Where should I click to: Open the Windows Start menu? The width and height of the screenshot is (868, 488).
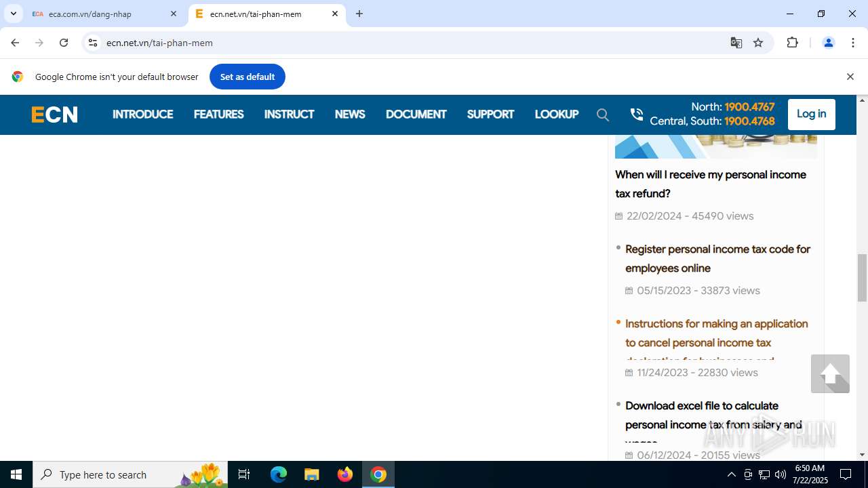click(16, 474)
